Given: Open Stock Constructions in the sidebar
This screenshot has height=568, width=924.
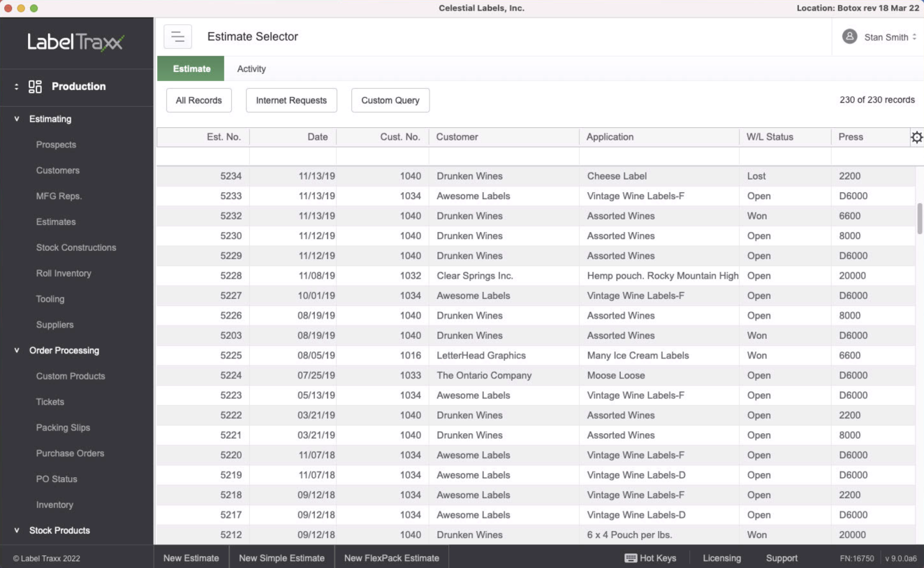Looking at the screenshot, I should coord(76,248).
